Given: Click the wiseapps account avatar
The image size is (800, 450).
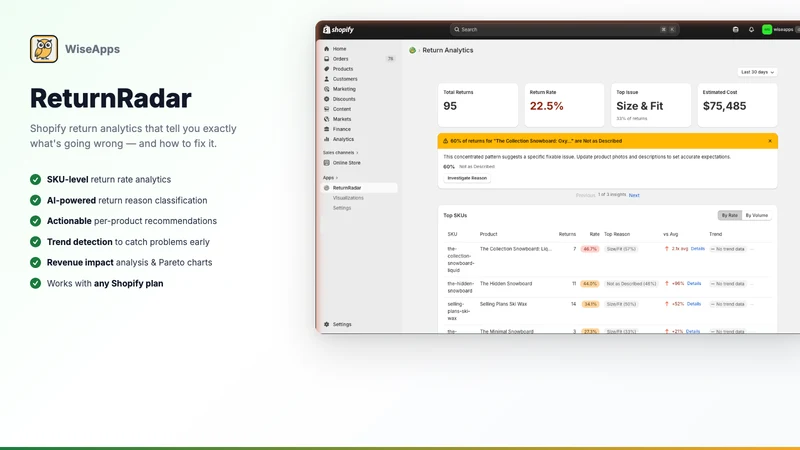Looking at the screenshot, I should 766,30.
